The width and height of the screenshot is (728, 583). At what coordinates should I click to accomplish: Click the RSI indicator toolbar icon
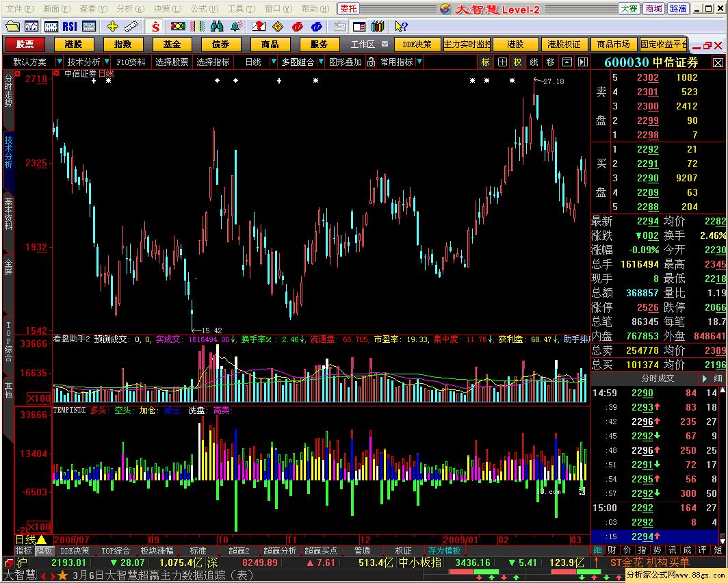[x=70, y=27]
